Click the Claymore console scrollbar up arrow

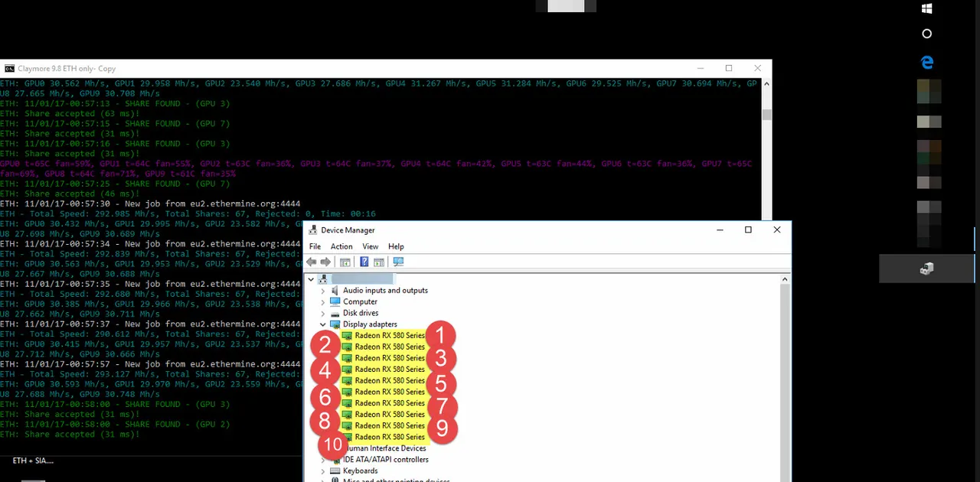766,83
